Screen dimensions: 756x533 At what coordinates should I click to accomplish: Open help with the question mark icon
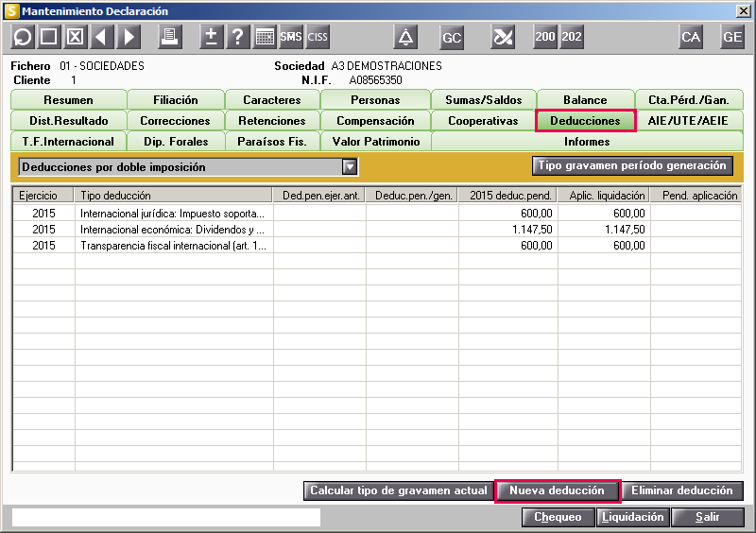click(238, 37)
